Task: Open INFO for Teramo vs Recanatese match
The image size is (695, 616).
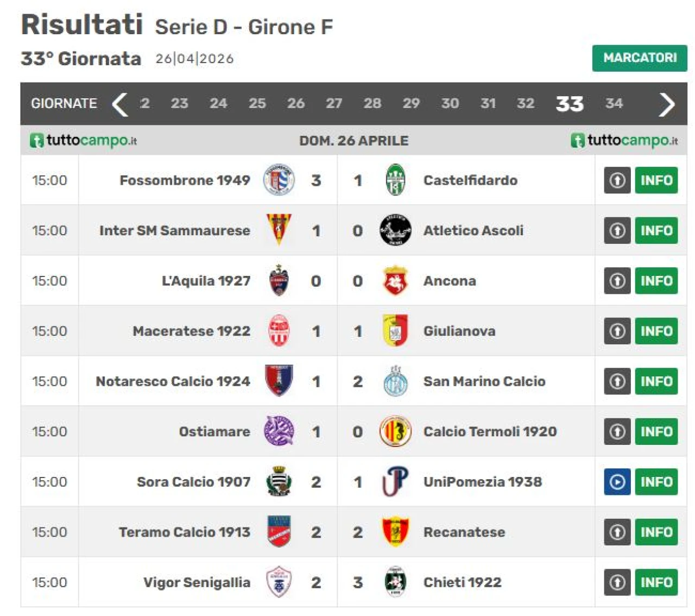Action: (x=656, y=532)
